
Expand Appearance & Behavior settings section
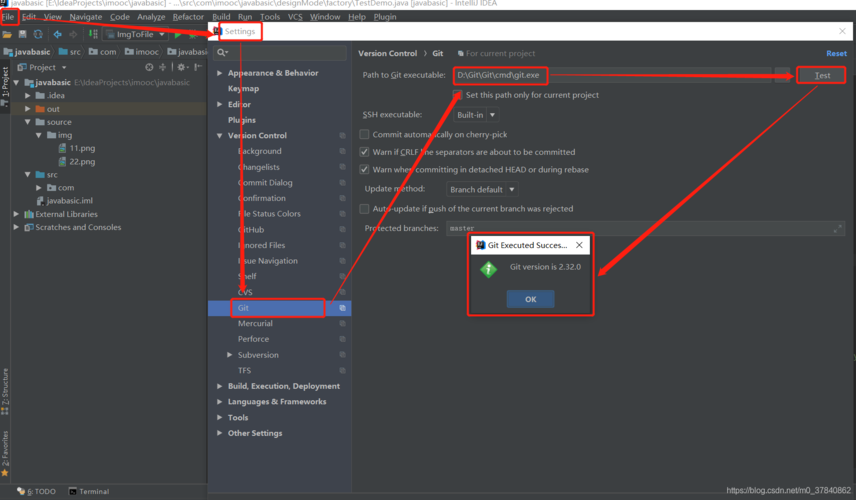(x=219, y=73)
